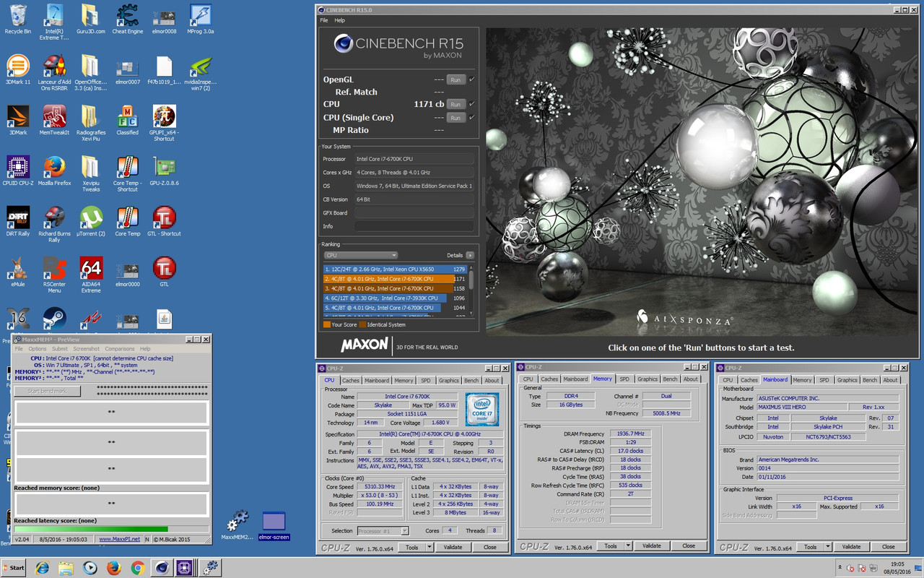Viewport: 924px width, 578px height.
Task: Click the Info field in Cinebench
Action: point(414,226)
